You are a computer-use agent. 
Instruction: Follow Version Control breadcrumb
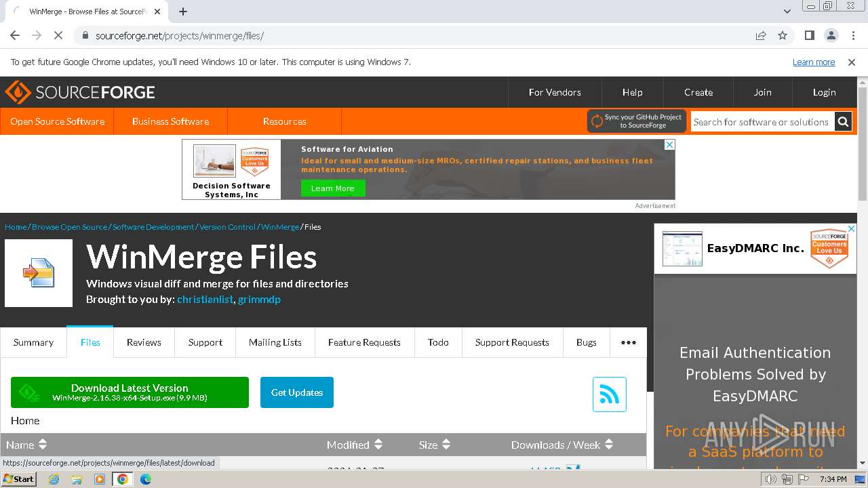click(227, 227)
